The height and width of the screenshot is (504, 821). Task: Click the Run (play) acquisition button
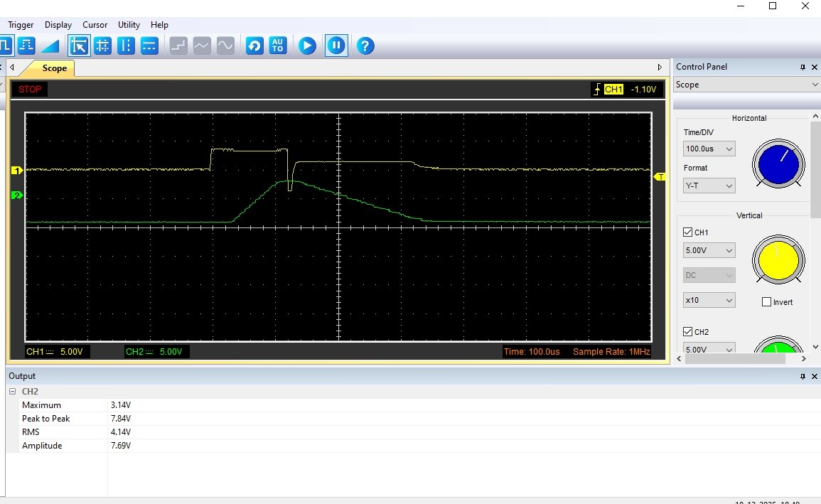[x=306, y=46]
